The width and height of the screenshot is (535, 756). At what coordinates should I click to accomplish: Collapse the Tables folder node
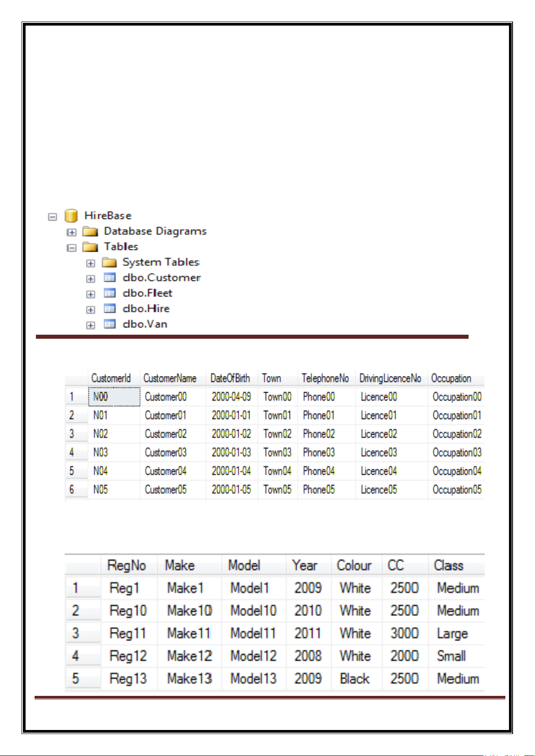pos(71,248)
